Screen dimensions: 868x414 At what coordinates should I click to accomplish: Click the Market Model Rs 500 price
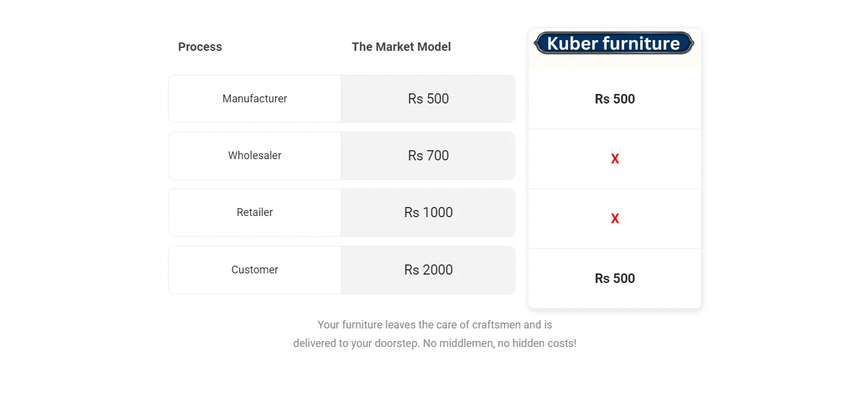428,99
